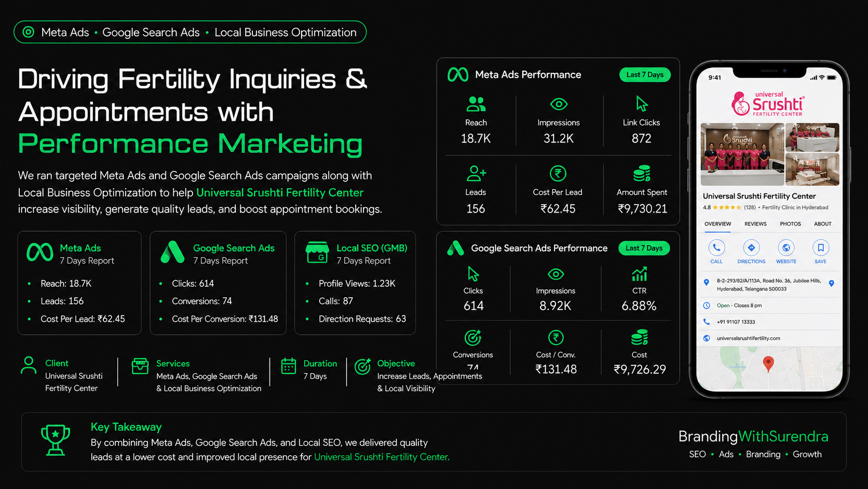Click the +91 91107 13333 phone number

click(x=736, y=322)
